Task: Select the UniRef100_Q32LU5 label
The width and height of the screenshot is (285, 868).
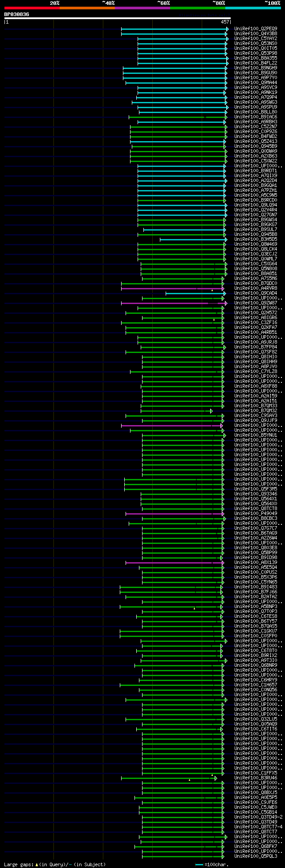Action: [x=256, y=719]
